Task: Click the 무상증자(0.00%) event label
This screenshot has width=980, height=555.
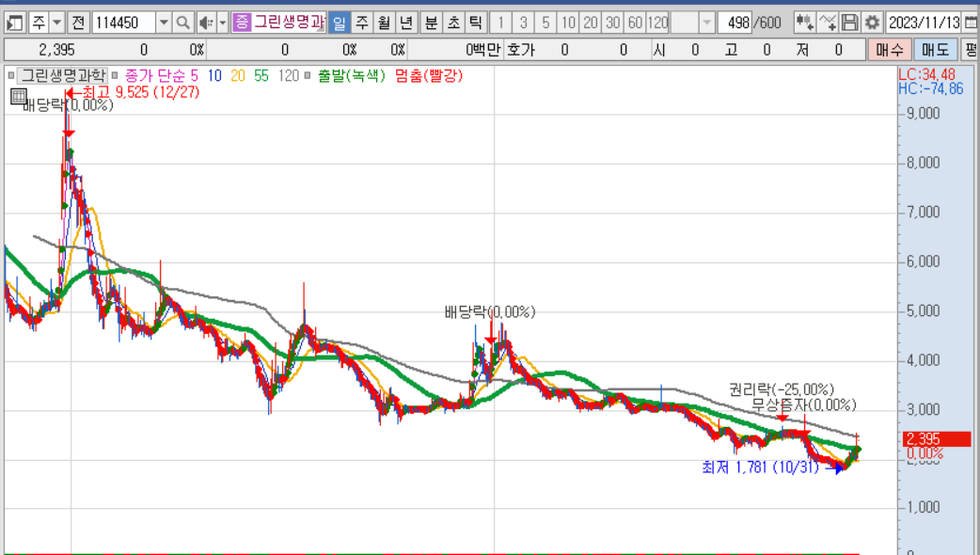Action: (x=804, y=405)
